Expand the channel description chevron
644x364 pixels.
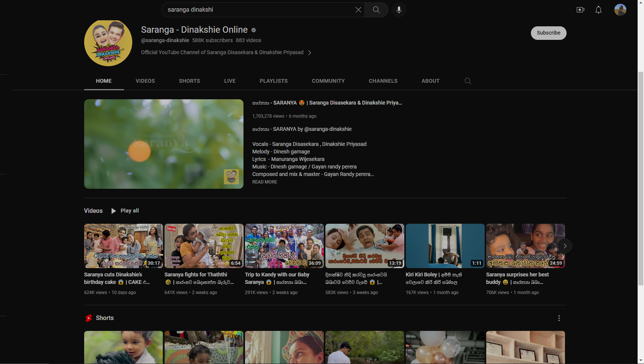point(310,53)
